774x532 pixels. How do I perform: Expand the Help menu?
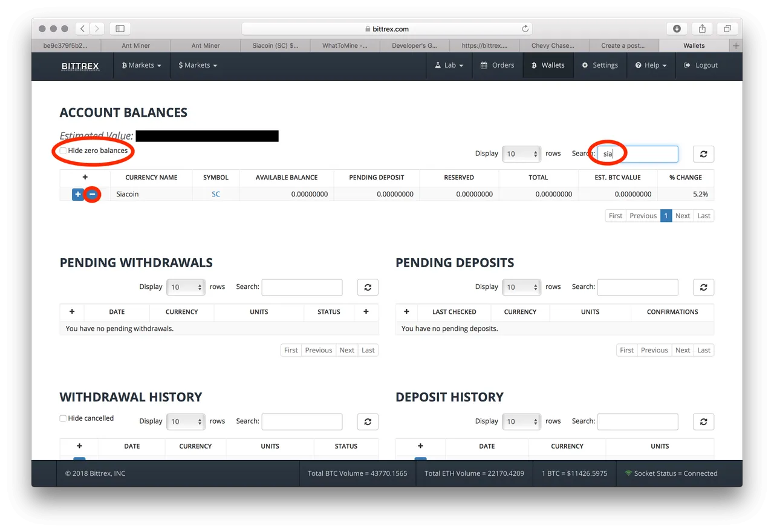tap(651, 65)
